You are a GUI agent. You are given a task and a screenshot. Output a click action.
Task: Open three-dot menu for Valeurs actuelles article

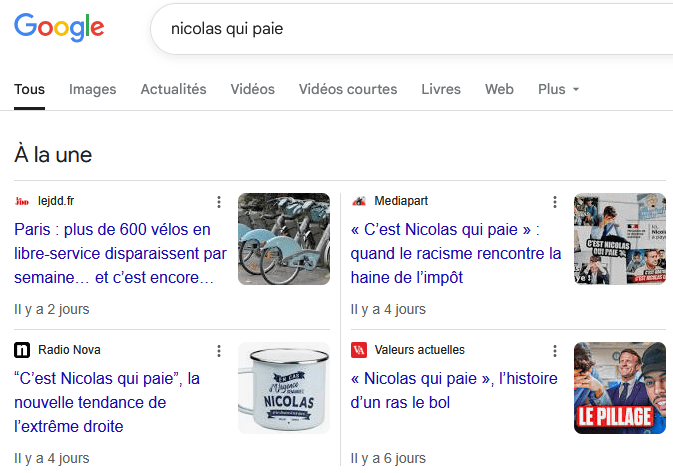(555, 350)
